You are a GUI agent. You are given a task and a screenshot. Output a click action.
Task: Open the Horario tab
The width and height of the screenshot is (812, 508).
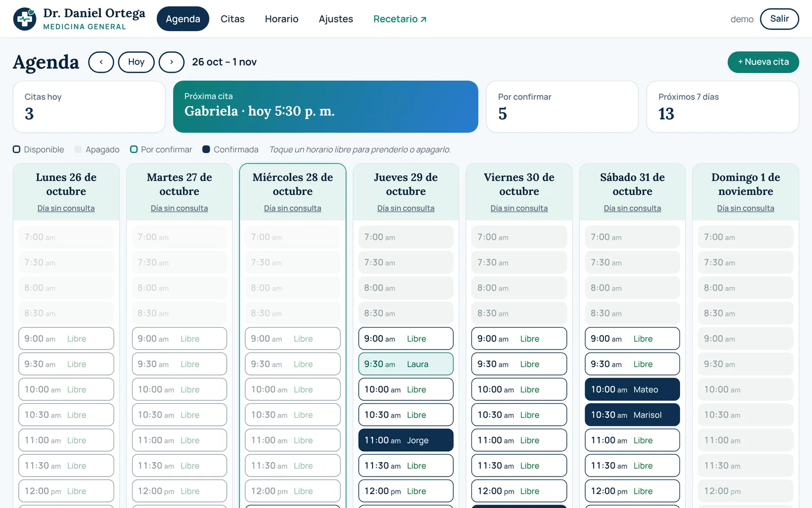pos(282,19)
